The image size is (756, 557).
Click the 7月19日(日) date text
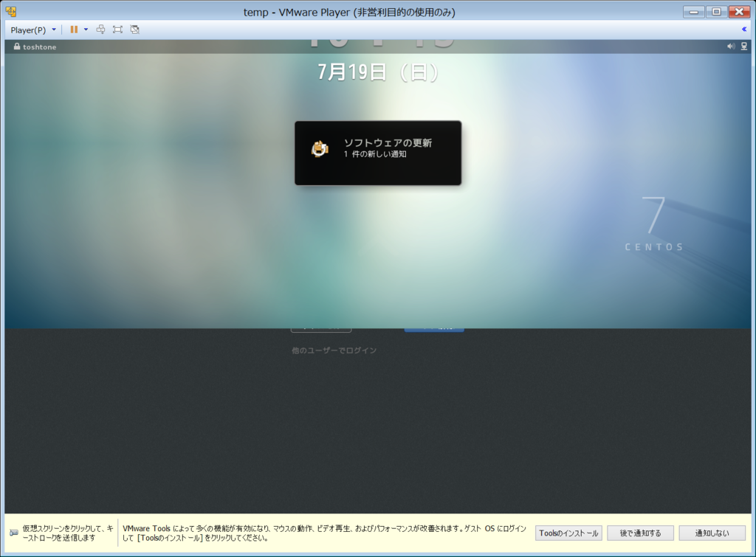tap(378, 72)
